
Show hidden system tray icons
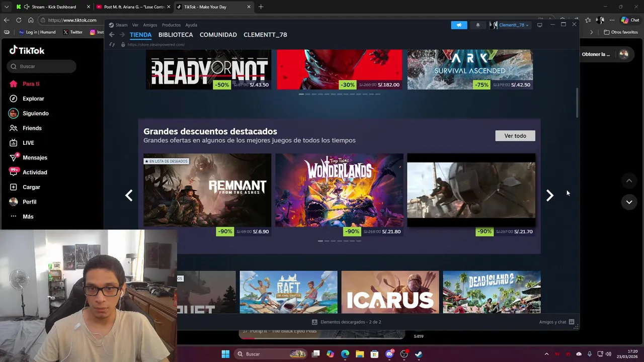(x=546, y=354)
